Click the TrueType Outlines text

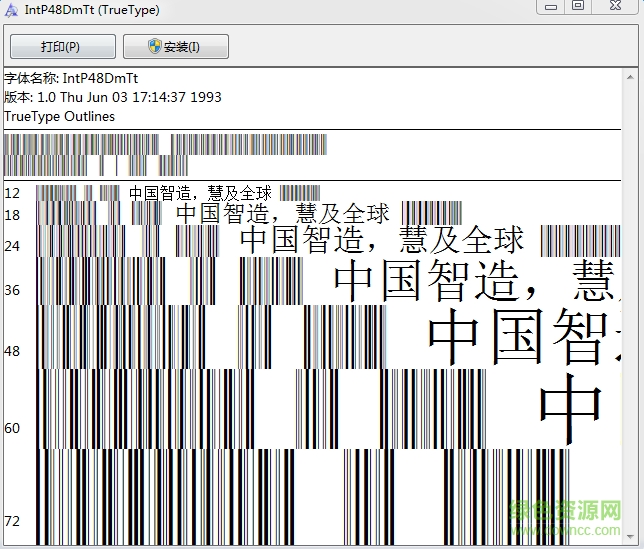coord(59,116)
